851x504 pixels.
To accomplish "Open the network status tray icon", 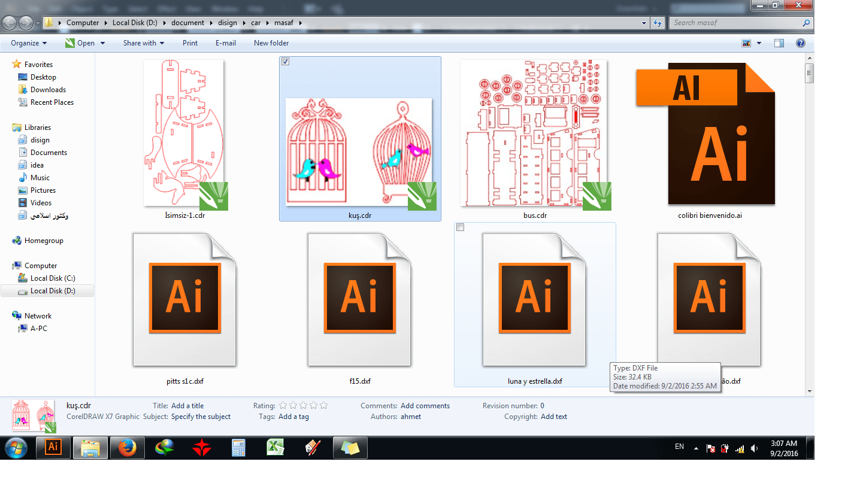I will [740, 448].
